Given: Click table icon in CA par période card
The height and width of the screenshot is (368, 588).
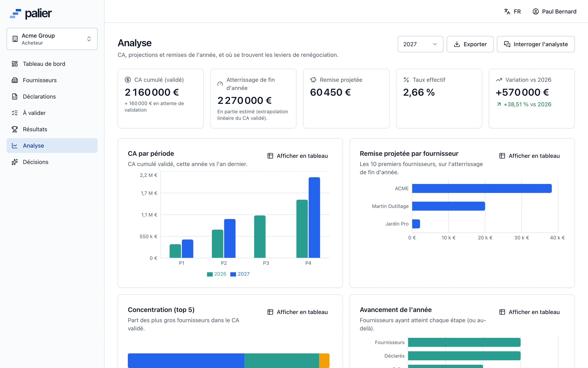Looking at the screenshot, I should tap(270, 156).
